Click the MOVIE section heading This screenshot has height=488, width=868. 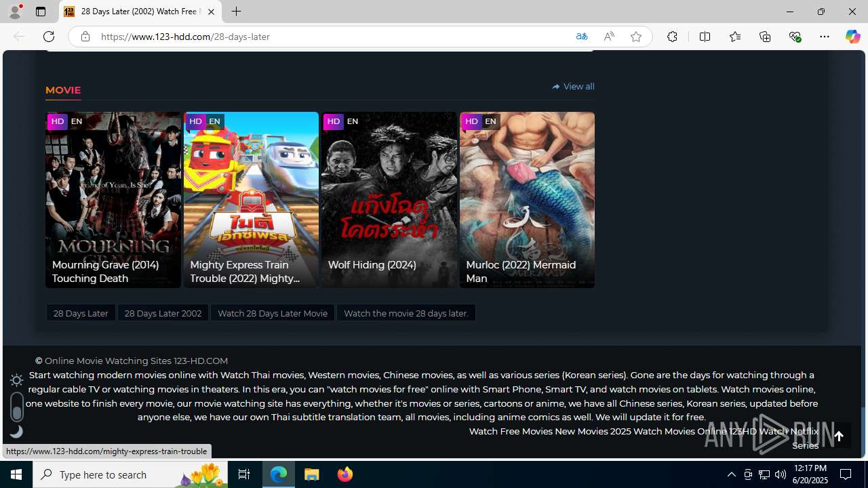point(63,90)
